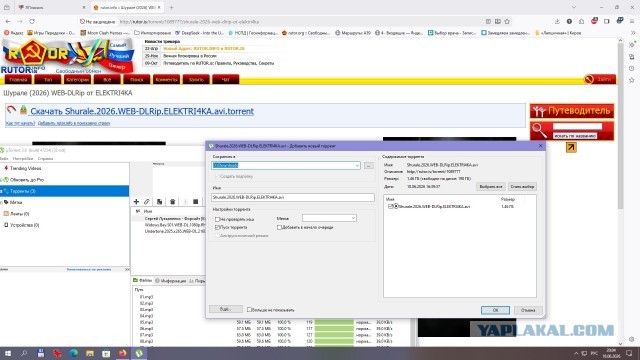640x360 pixels.
Task: Click the Rutor search text field
Action: (577, 127)
